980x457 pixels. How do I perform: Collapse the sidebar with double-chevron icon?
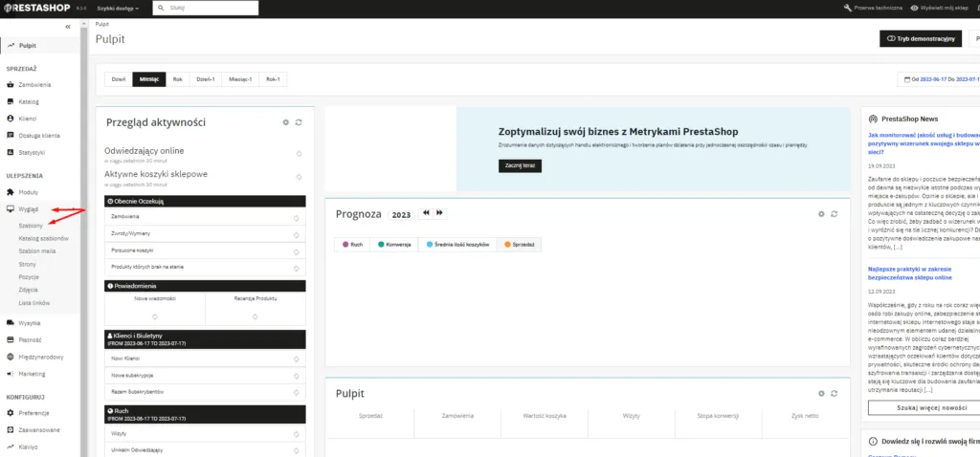[x=67, y=26]
